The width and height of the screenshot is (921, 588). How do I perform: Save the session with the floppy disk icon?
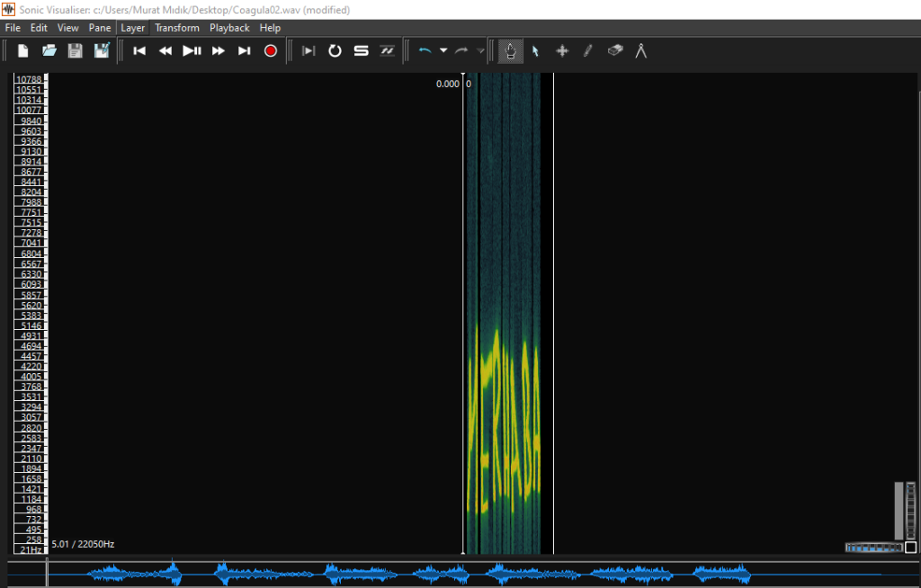coord(76,51)
